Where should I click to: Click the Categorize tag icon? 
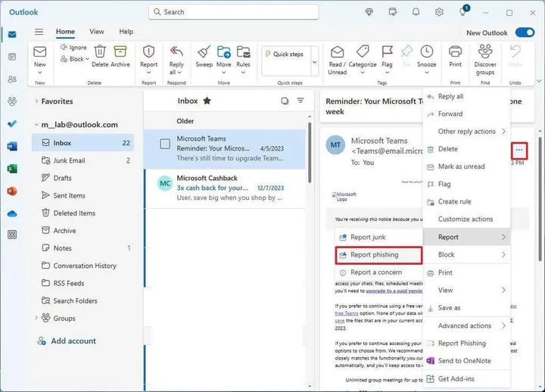(363, 52)
